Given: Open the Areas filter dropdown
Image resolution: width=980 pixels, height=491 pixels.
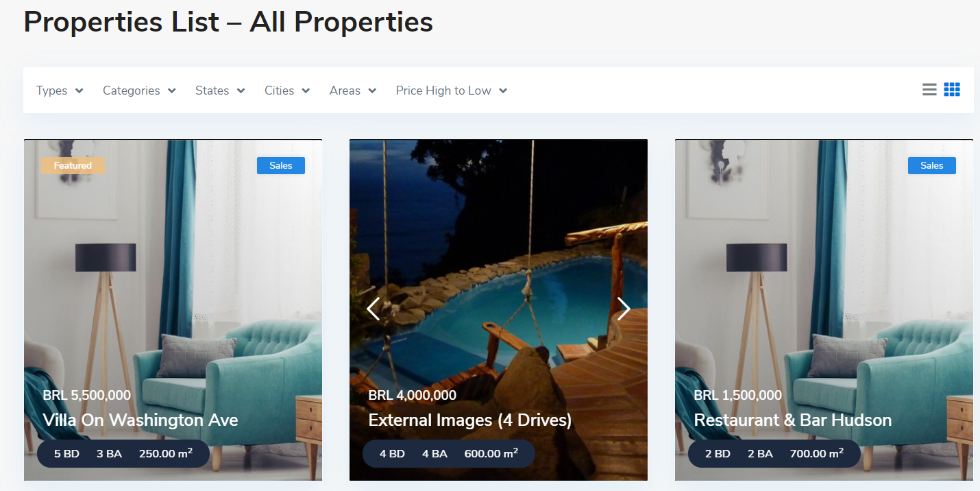Looking at the screenshot, I should (x=353, y=91).
